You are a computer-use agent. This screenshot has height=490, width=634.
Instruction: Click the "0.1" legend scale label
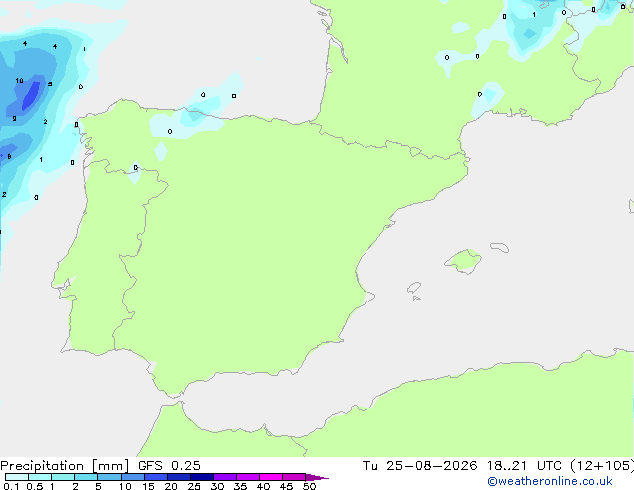(x=11, y=486)
